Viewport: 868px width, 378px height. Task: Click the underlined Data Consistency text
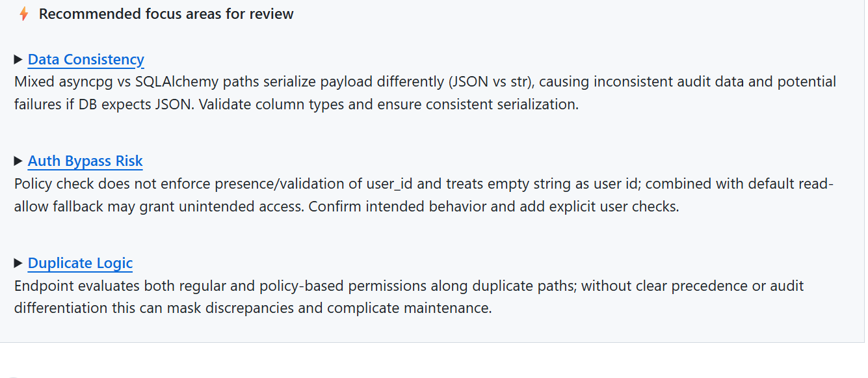pyautogui.click(x=85, y=59)
